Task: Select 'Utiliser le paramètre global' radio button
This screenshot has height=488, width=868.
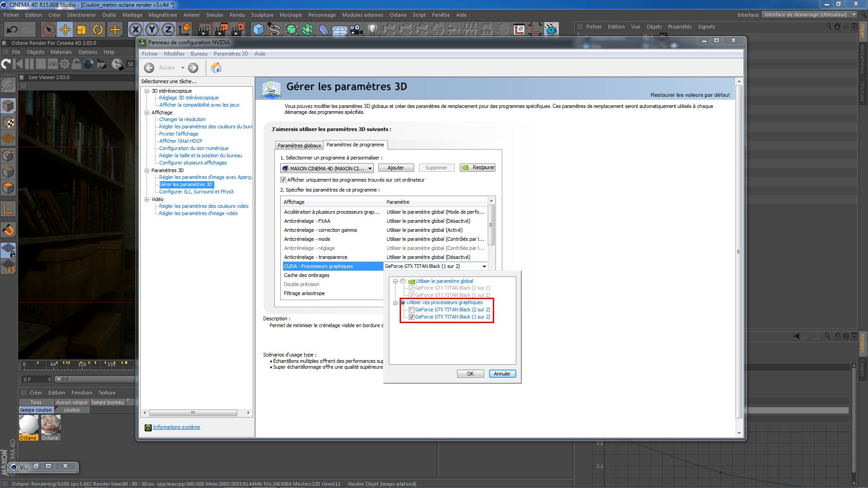Action: point(403,281)
